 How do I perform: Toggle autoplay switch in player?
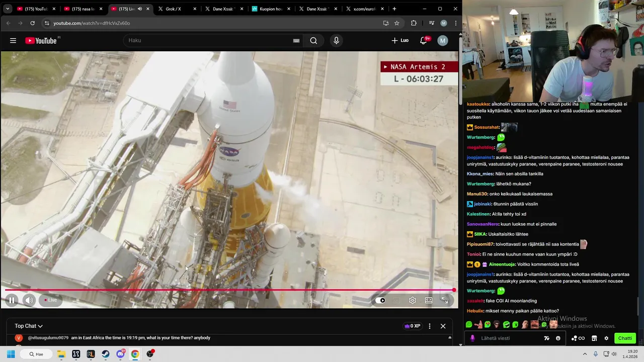tap(380, 300)
